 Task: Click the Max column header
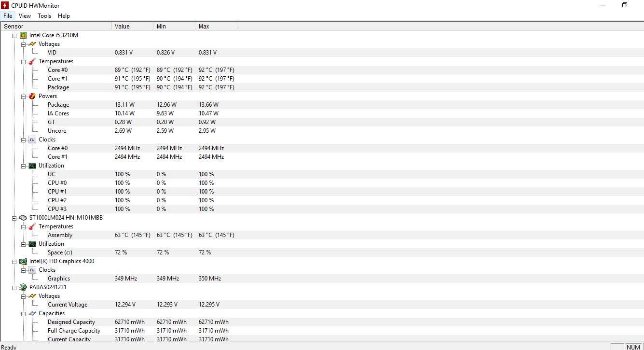(x=216, y=27)
